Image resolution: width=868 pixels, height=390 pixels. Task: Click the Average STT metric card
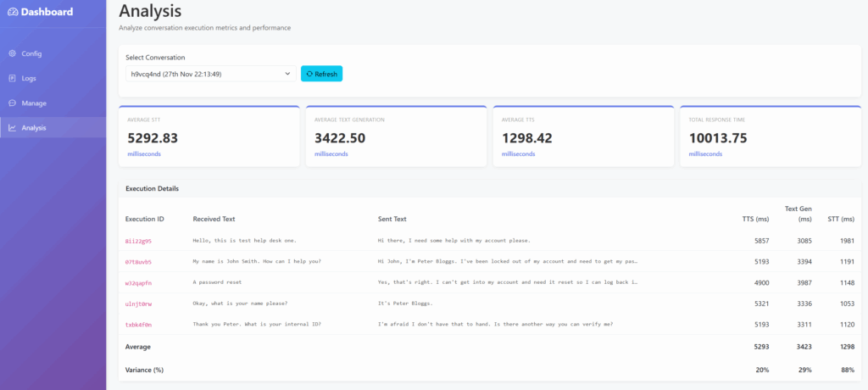click(x=209, y=136)
